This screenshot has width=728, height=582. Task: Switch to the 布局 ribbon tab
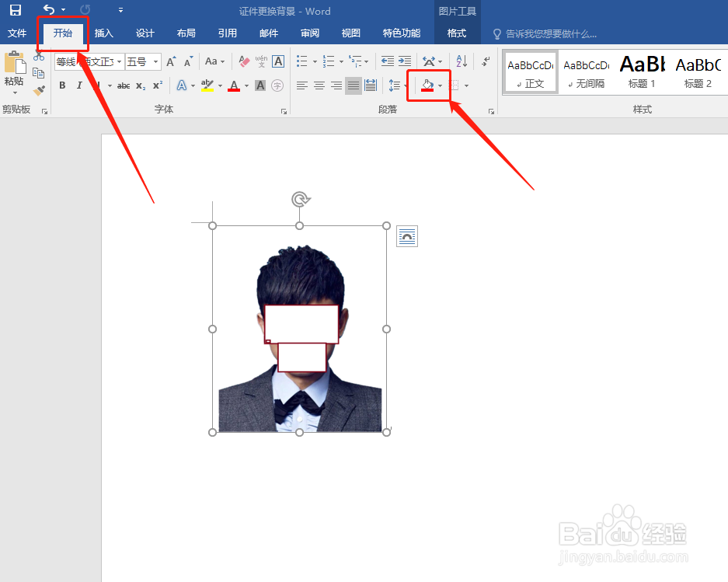coord(186,33)
